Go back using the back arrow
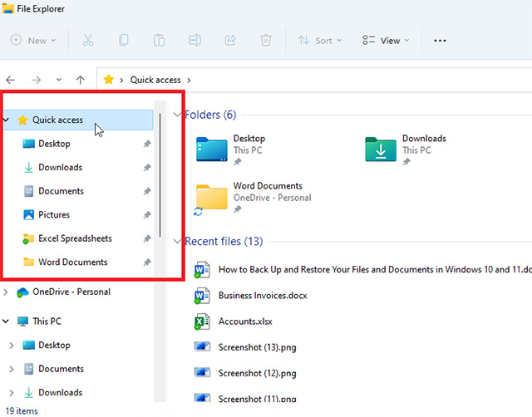Screen dimensions: 532x417 point(11,80)
